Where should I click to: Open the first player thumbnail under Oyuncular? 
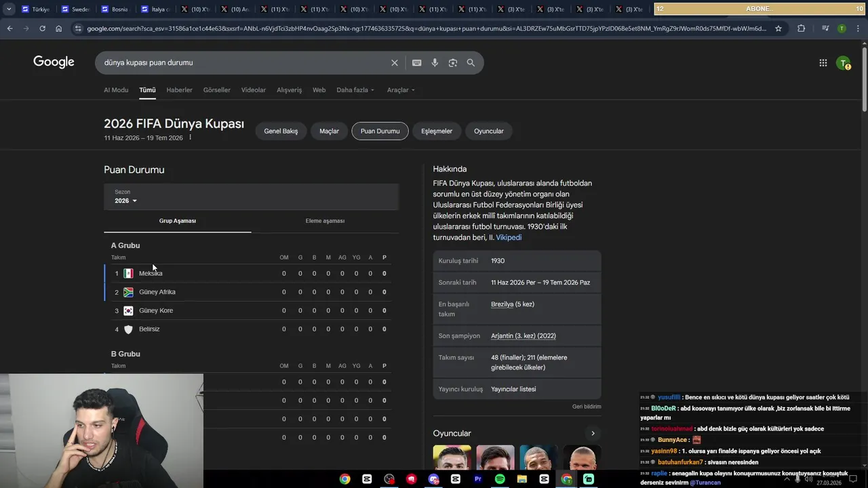tap(452, 457)
